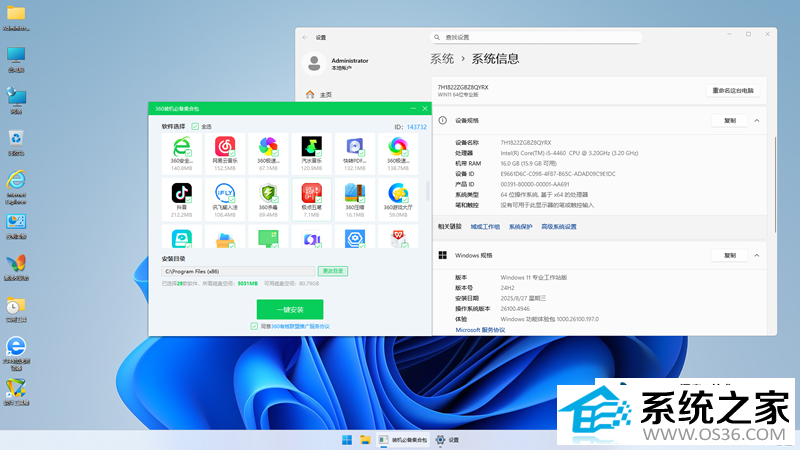Select the 抖音 TikTok app icon
Image resolution: width=800 pixels, height=450 pixels.
coord(182,193)
